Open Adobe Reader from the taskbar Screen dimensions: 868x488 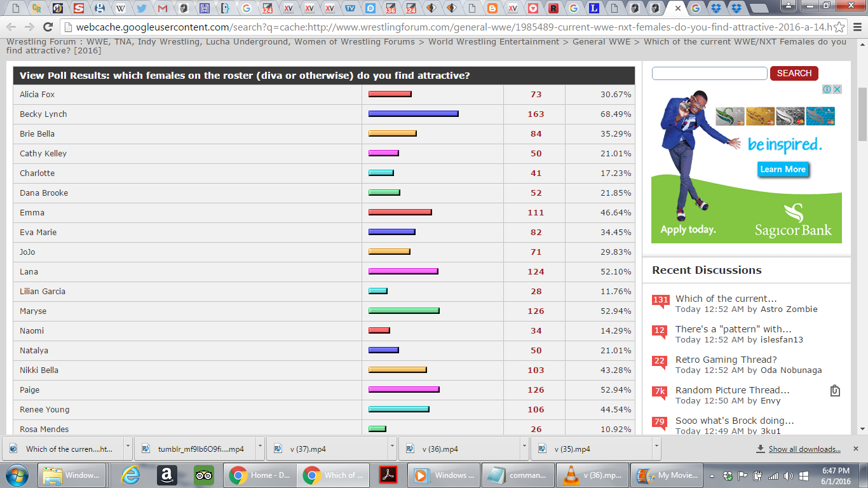(388, 475)
